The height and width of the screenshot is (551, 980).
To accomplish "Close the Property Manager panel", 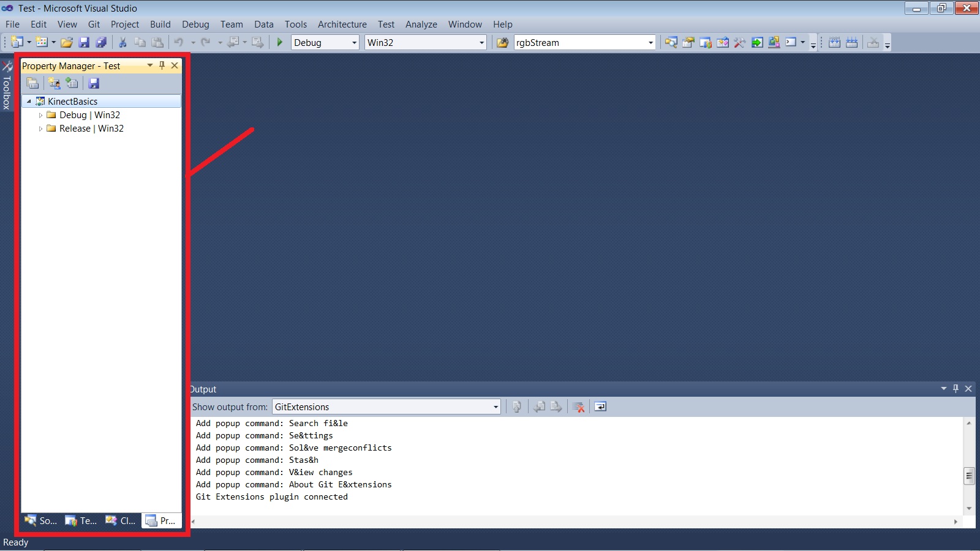I will tap(175, 66).
